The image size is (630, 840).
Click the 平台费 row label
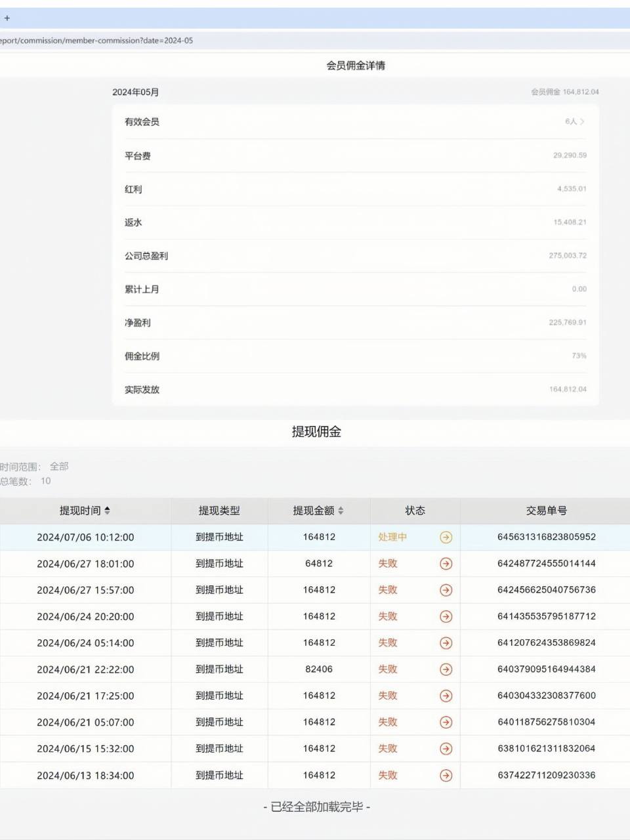(x=138, y=156)
